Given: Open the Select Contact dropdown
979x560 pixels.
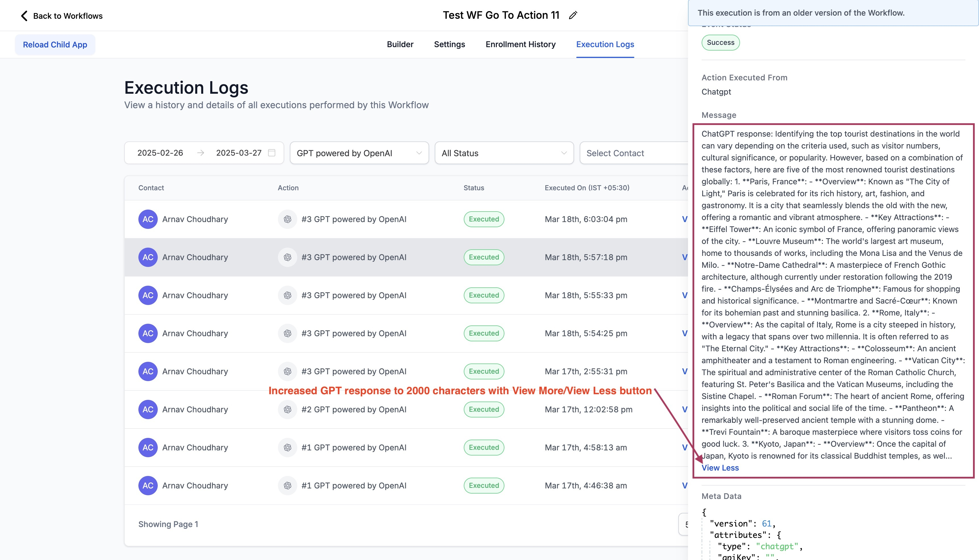Looking at the screenshot, I should (633, 153).
